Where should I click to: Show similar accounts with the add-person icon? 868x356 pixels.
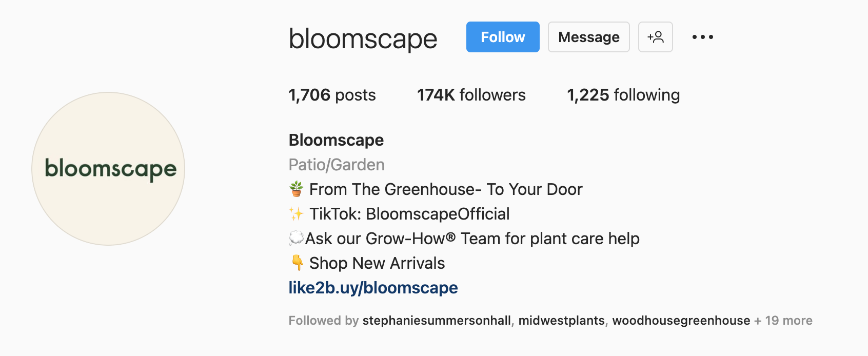coord(655,37)
